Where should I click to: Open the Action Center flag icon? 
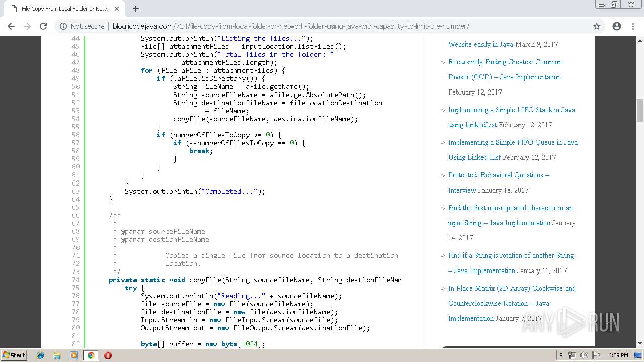coord(596,355)
